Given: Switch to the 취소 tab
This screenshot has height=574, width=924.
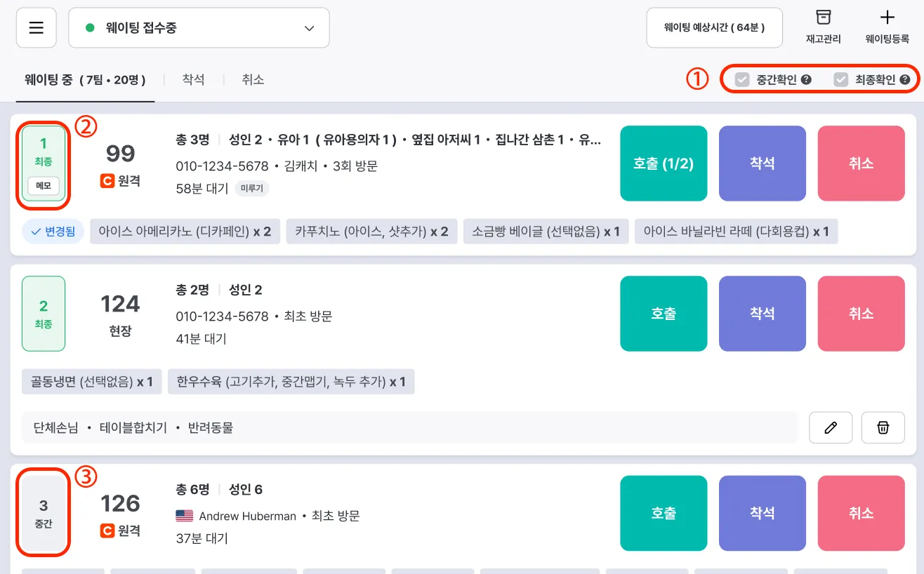Looking at the screenshot, I should point(253,80).
